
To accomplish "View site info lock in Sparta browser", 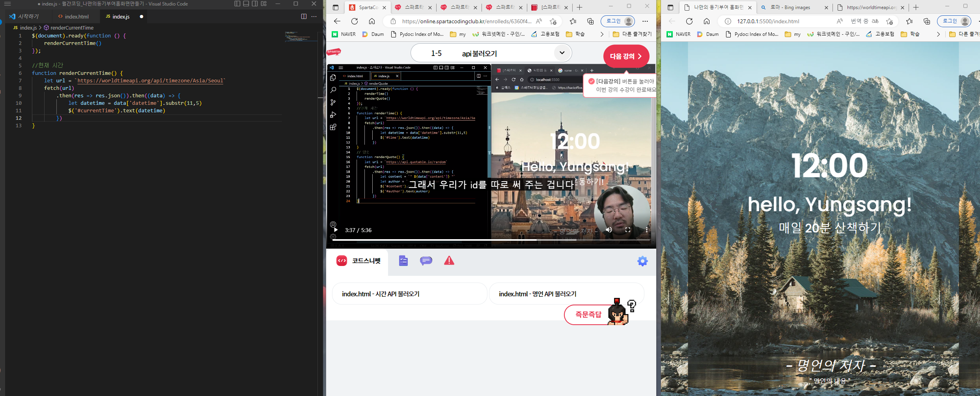I will (x=393, y=21).
